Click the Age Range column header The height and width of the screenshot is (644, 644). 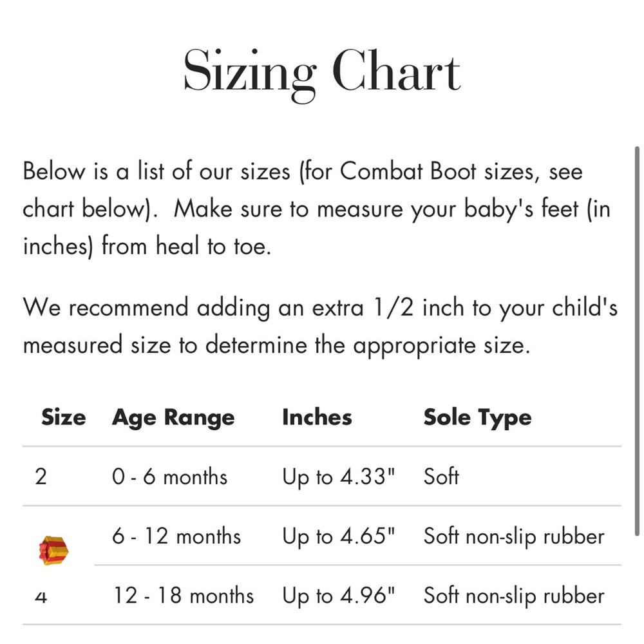(173, 418)
